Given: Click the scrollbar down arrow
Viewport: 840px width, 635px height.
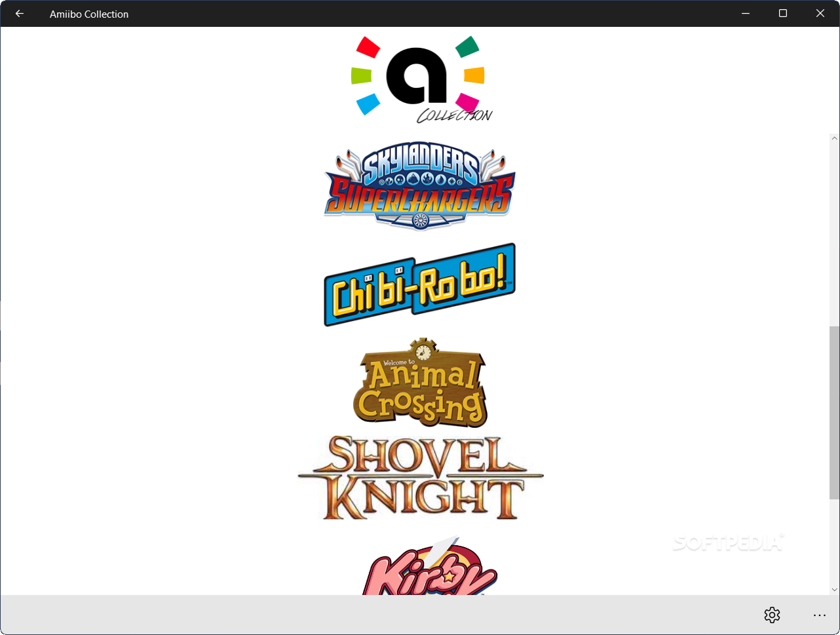Looking at the screenshot, I should tap(834, 590).
